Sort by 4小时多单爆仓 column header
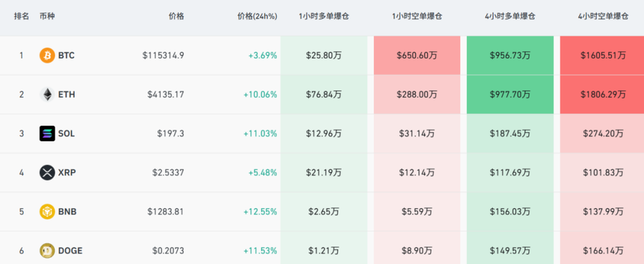This screenshot has width=644, height=264. (509, 16)
